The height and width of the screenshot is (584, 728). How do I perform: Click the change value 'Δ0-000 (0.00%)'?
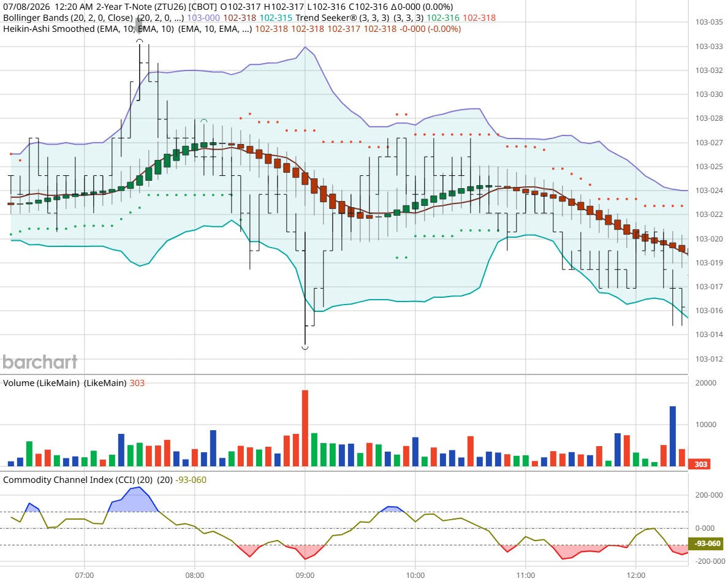(x=422, y=7)
